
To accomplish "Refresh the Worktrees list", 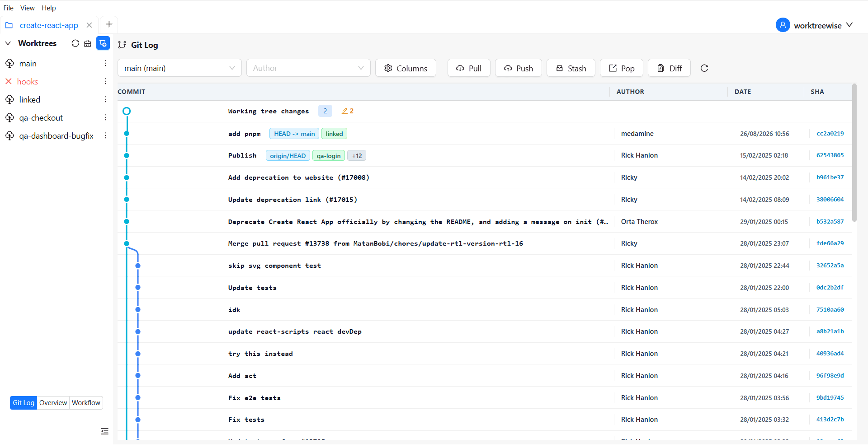I will (x=75, y=43).
